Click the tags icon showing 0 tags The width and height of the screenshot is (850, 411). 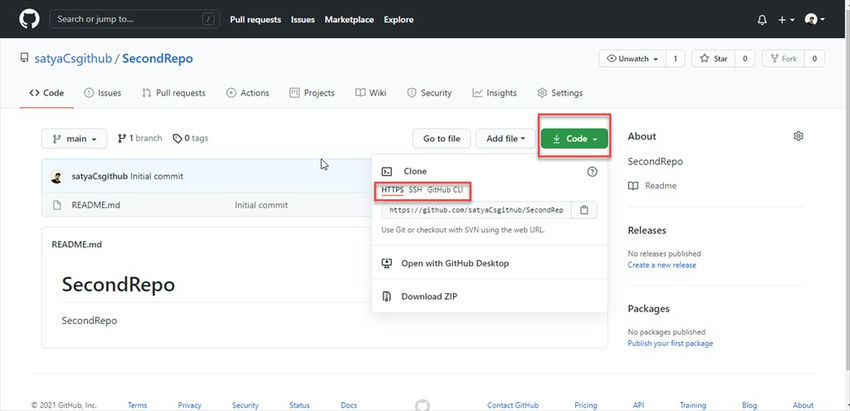coord(177,138)
